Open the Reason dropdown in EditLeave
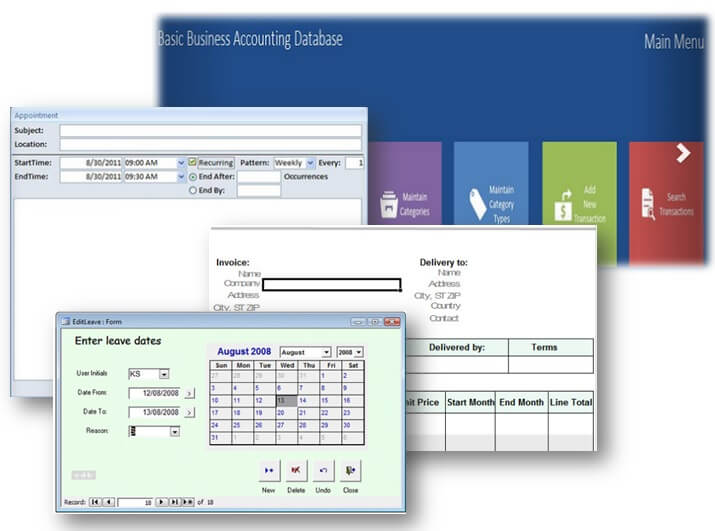The height and width of the screenshot is (531, 715). point(175,432)
